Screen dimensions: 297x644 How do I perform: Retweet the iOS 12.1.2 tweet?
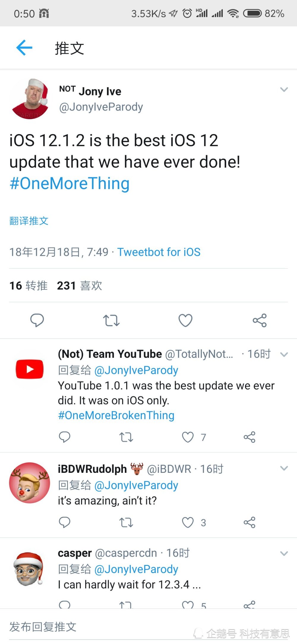(111, 321)
